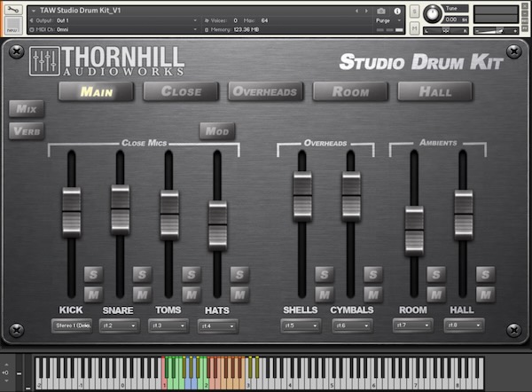This screenshot has height=392, width=532.
Task: Solo the Snare channel
Action: pos(142,274)
